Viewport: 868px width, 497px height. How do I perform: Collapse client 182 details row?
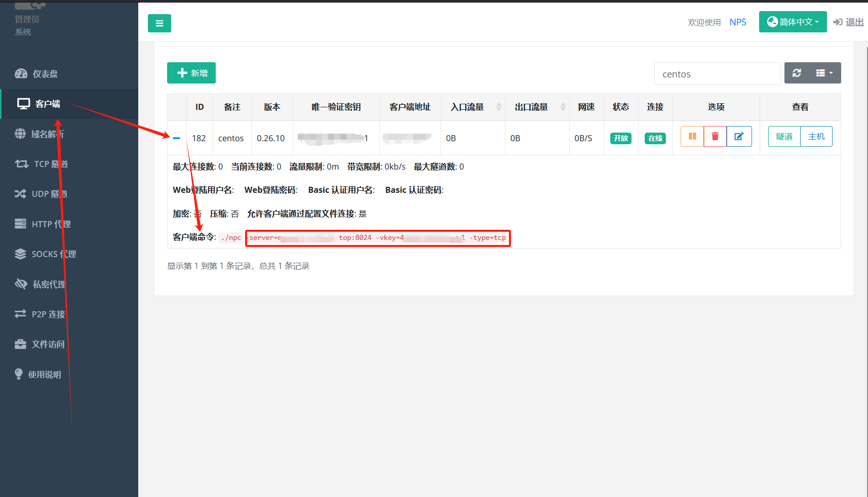tap(176, 137)
